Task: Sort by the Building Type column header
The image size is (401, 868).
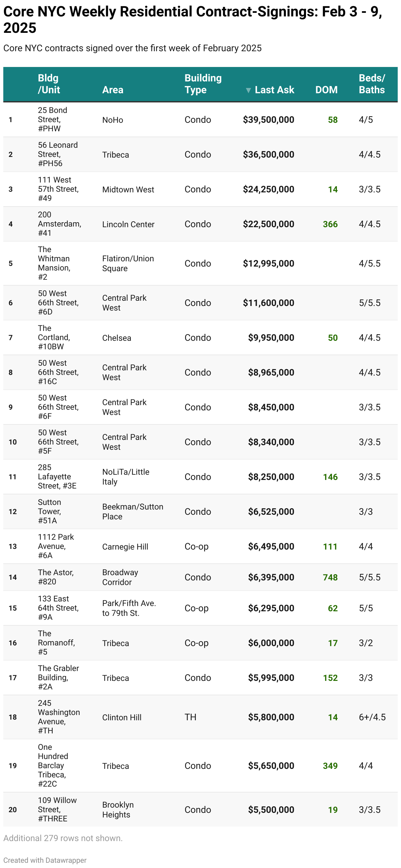Action: [x=203, y=84]
